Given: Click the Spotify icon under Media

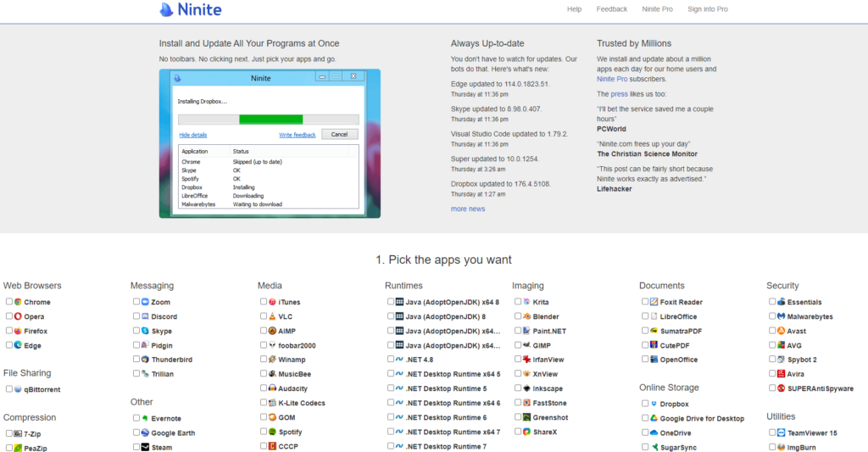Looking at the screenshot, I should pos(272,432).
